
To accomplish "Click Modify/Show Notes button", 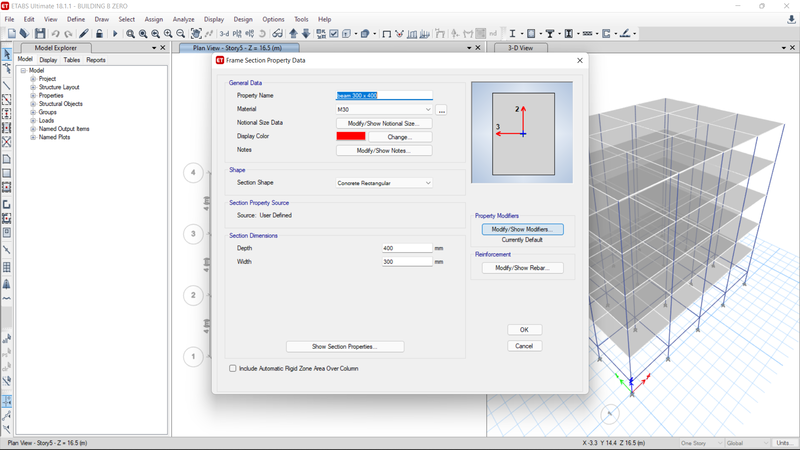I will tap(384, 151).
